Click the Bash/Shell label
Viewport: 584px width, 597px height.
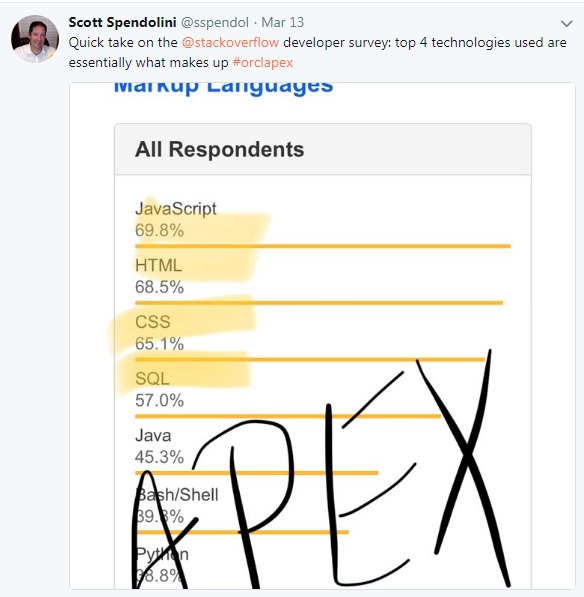point(177,495)
